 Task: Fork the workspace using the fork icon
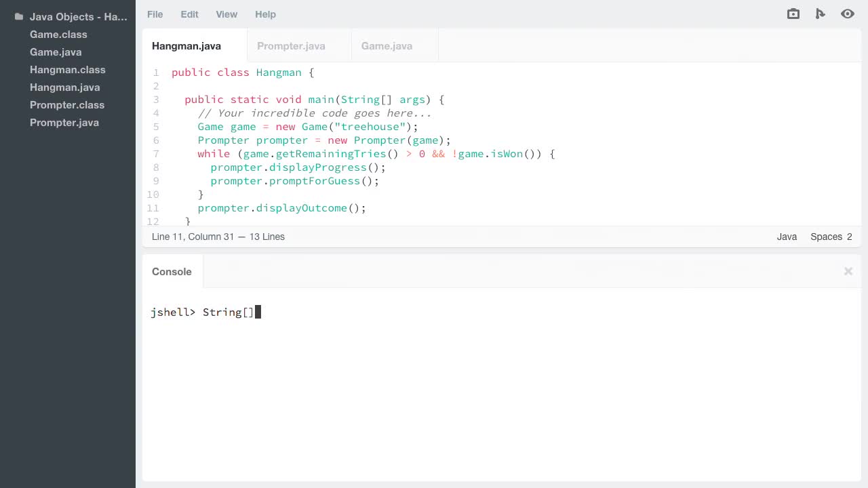pyautogui.click(x=821, y=14)
